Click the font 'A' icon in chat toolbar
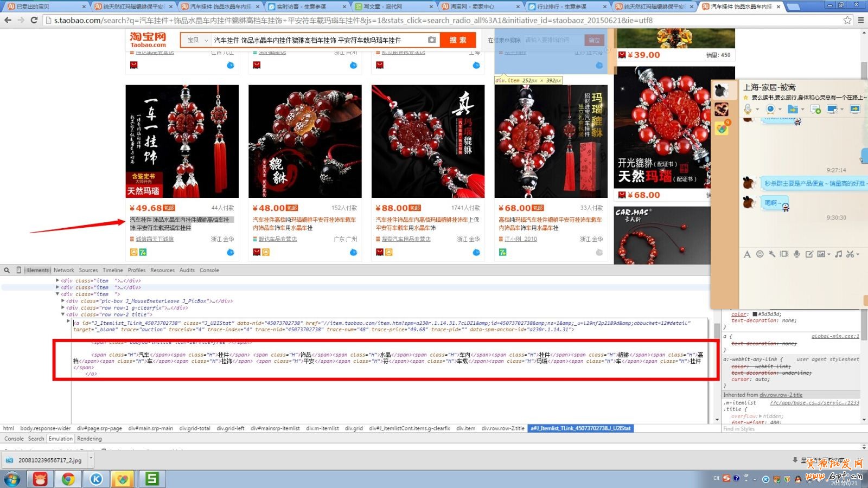Image resolution: width=868 pixels, height=488 pixels. pyautogui.click(x=747, y=254)
